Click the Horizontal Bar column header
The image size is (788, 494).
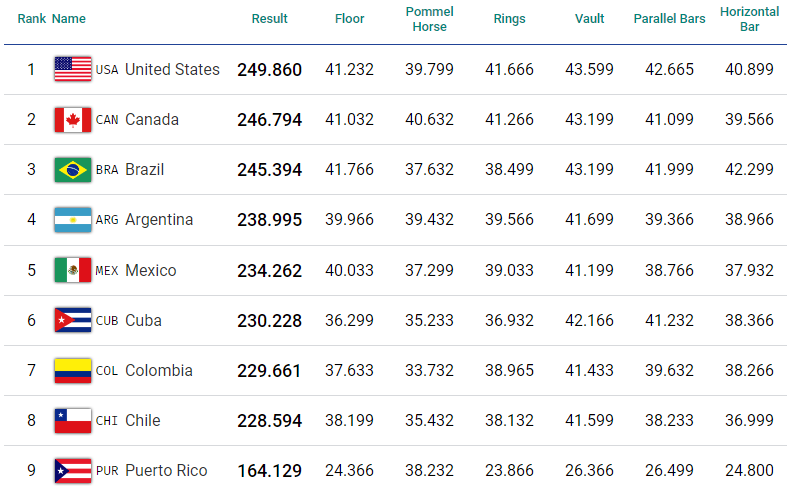749,19
